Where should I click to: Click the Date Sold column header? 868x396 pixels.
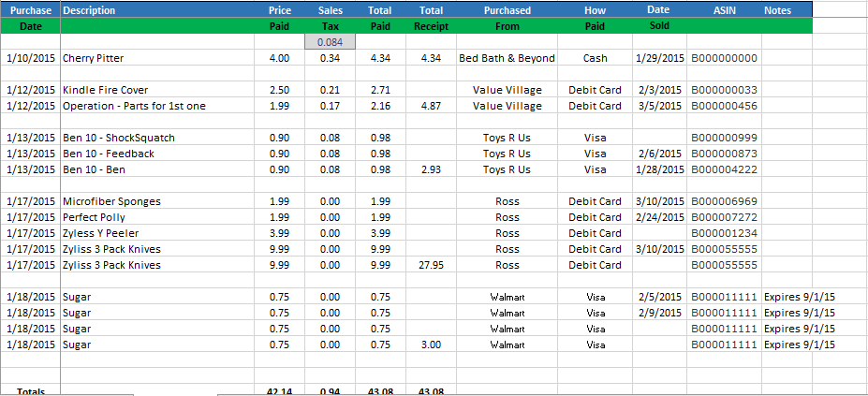660,18
